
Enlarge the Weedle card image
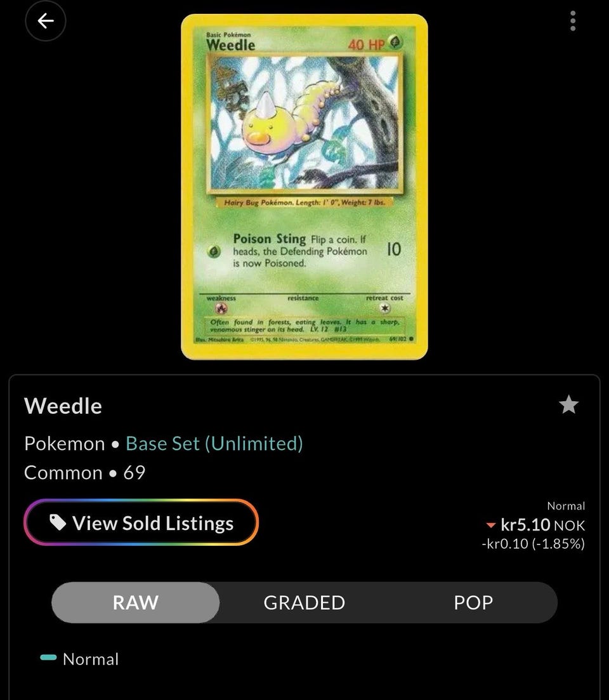coord(304,187)
